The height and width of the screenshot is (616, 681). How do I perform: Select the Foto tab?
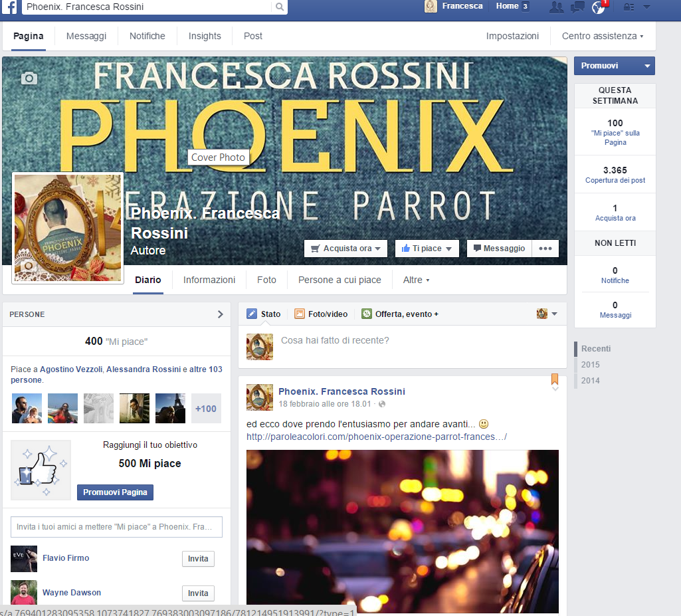tap(266, 280)
